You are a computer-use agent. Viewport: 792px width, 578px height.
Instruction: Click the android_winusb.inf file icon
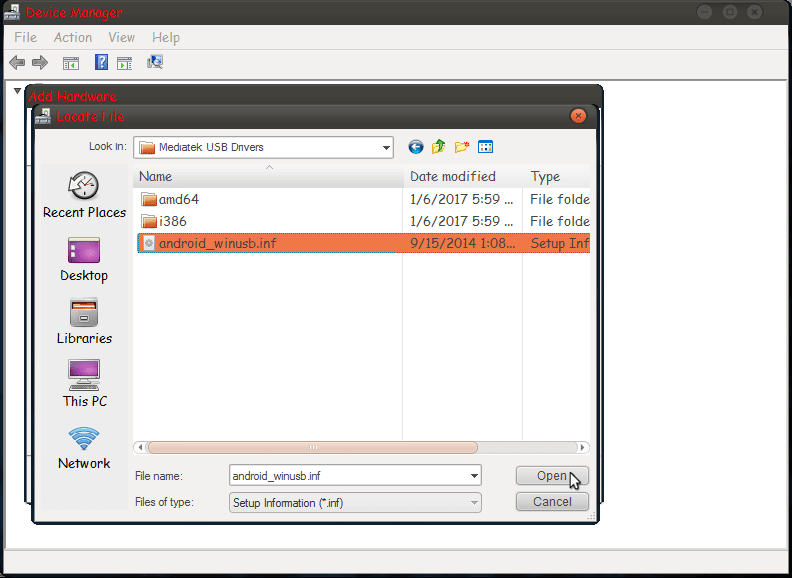pyautogui.click(x=148, y=244)
